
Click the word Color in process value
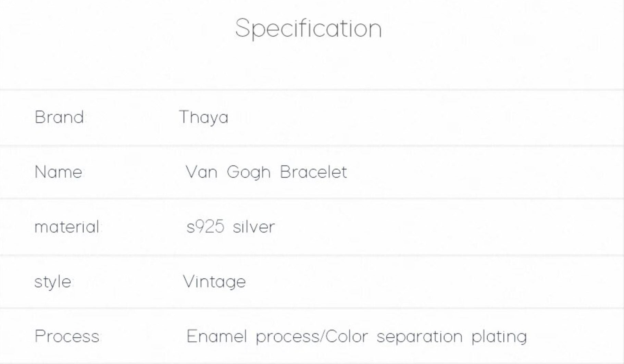click(347, 336)
